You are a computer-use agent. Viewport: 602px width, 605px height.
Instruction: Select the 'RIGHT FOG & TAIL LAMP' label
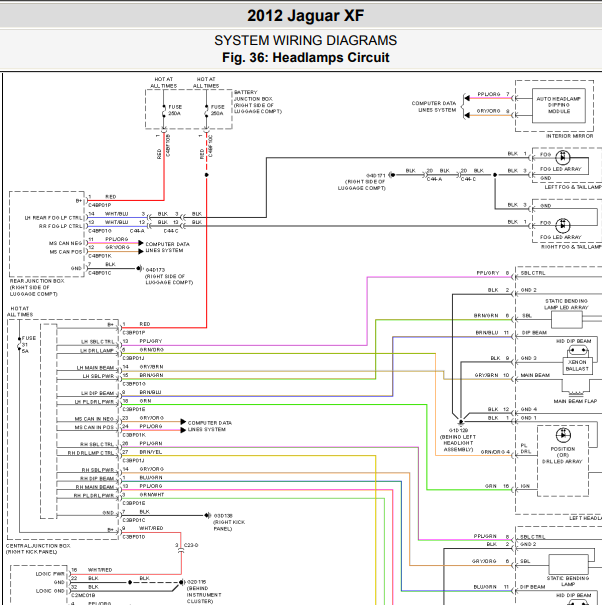tap(571, 247)
